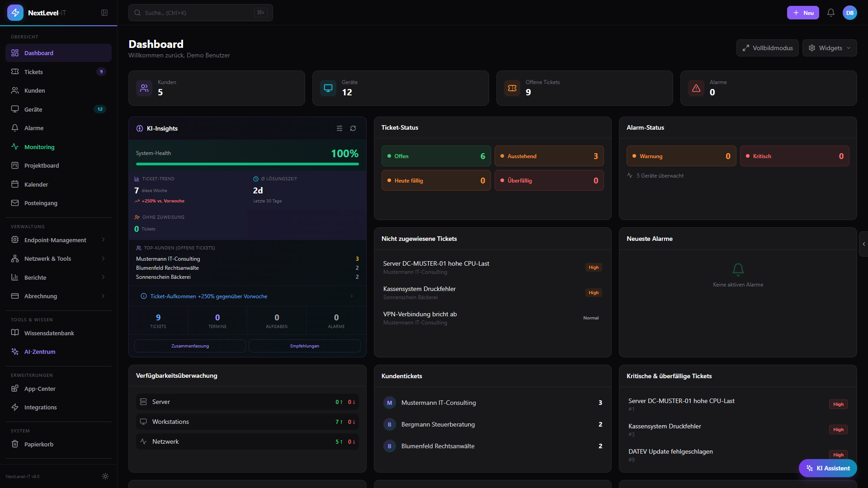The height and width of the screenshot is (488, 868).
Task: Select the Kalender sidebar icon
Action: click(15, 184)
